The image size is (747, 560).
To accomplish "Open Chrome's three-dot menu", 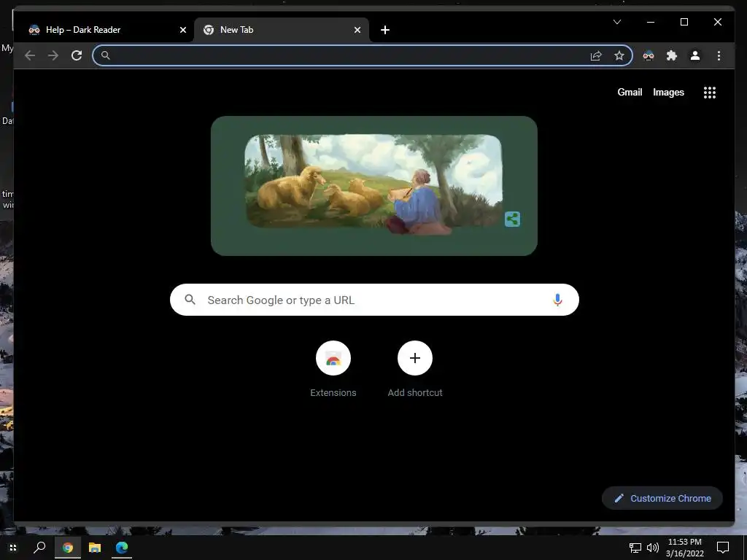I will (719, 55).
